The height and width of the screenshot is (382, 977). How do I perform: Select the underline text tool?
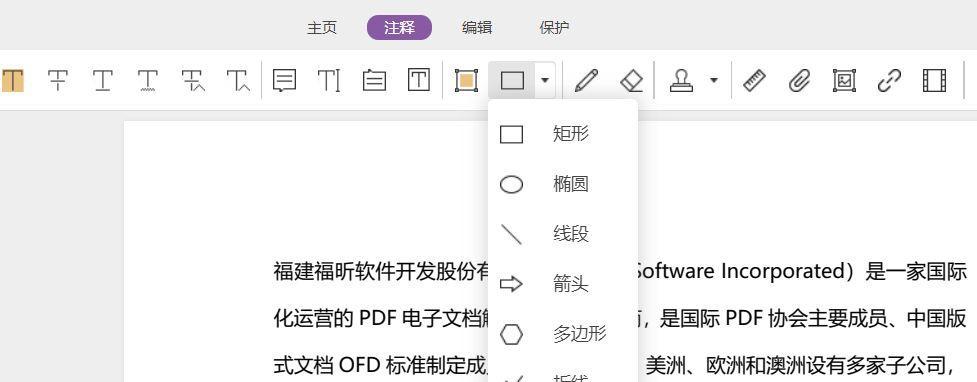(x=103, y=80)
